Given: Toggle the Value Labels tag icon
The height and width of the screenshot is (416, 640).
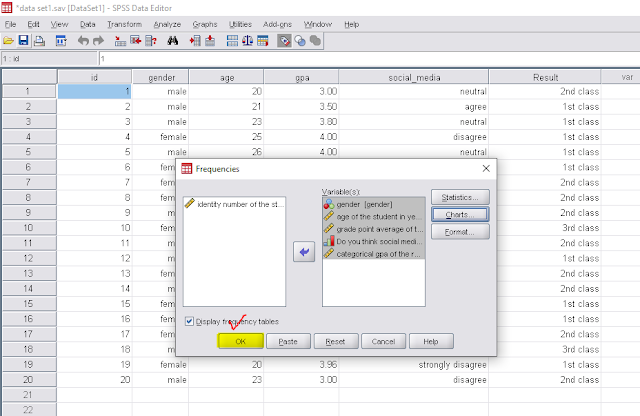Looking at the screenshot, I should click(x=284, y=41).
